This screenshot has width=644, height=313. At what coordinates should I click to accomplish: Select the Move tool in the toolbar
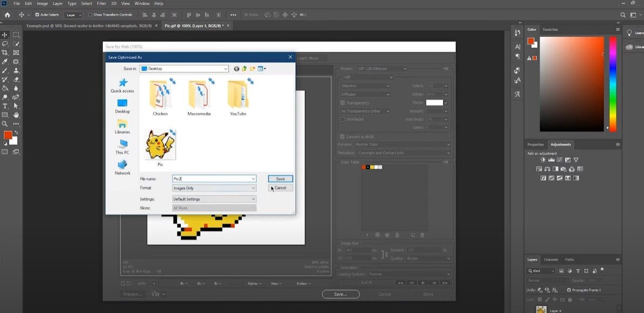(5, 35)
